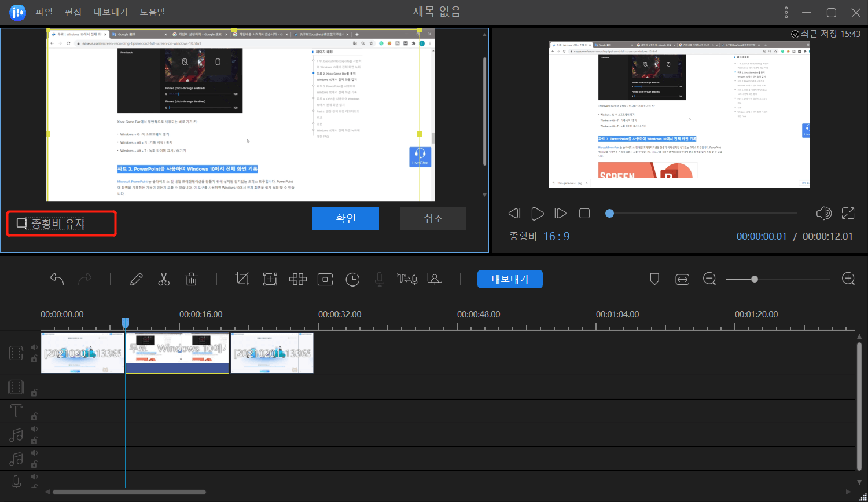Open the 종횡비 16:9 aspect ratio selector
The height and width of the screenshot is (502, 868).
click(x=556, y=236)
